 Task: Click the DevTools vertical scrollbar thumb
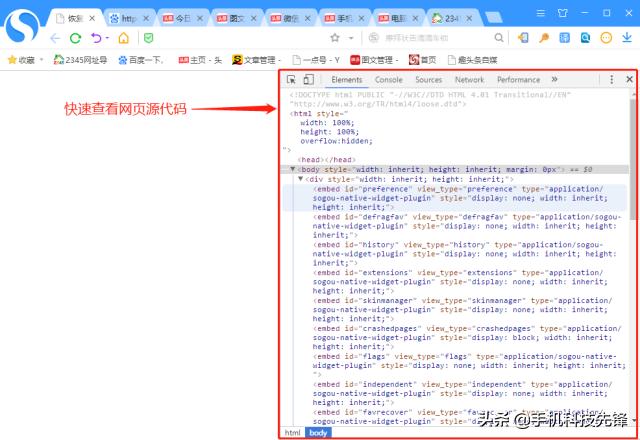tap(633, 159)
